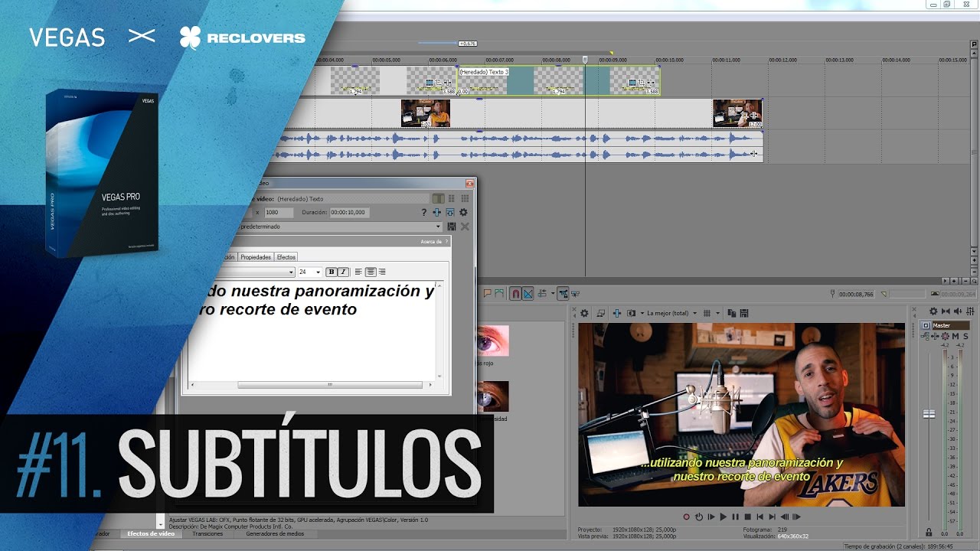Open preview project video properties gear
Image resolution: width=980 pixels, height=551 pixels.
(x=584, y=313)
